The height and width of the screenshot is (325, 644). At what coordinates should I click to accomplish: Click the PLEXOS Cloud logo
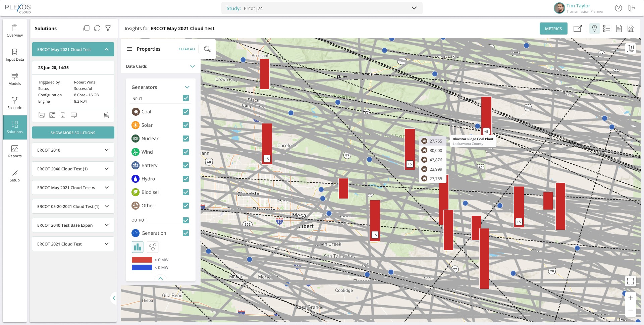(x=18, y=8)
